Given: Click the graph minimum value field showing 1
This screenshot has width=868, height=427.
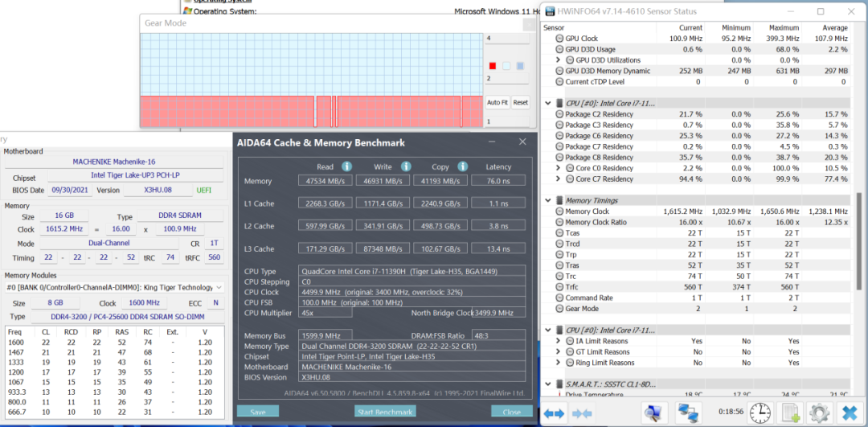Looking at the screenshot, I should pos(507,121).
